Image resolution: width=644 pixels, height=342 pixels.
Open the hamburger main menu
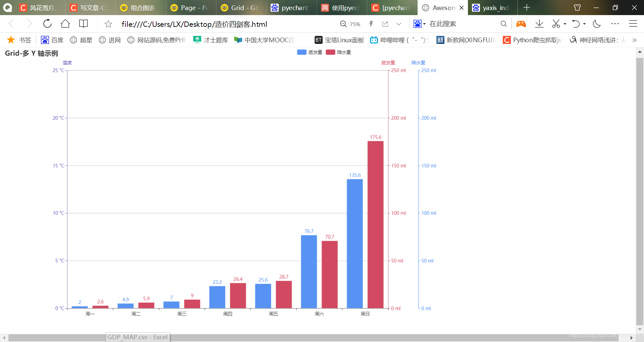[633, 24]
